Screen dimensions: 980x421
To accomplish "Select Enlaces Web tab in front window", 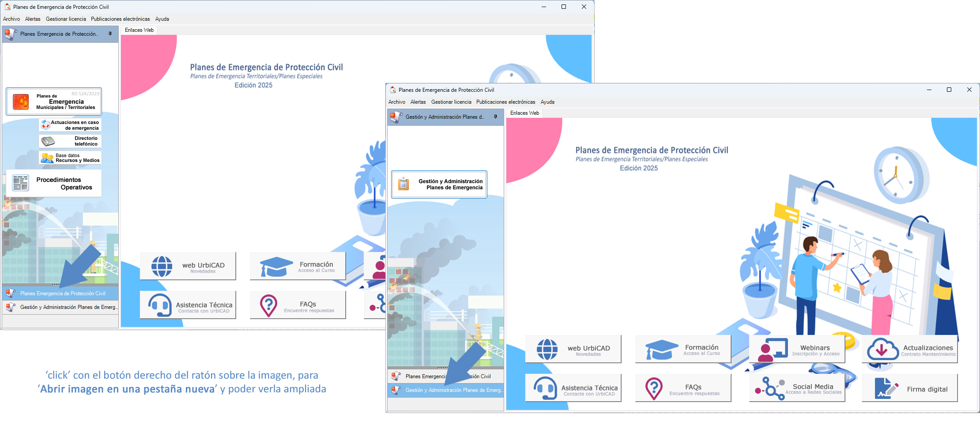I will pos(524,113).
